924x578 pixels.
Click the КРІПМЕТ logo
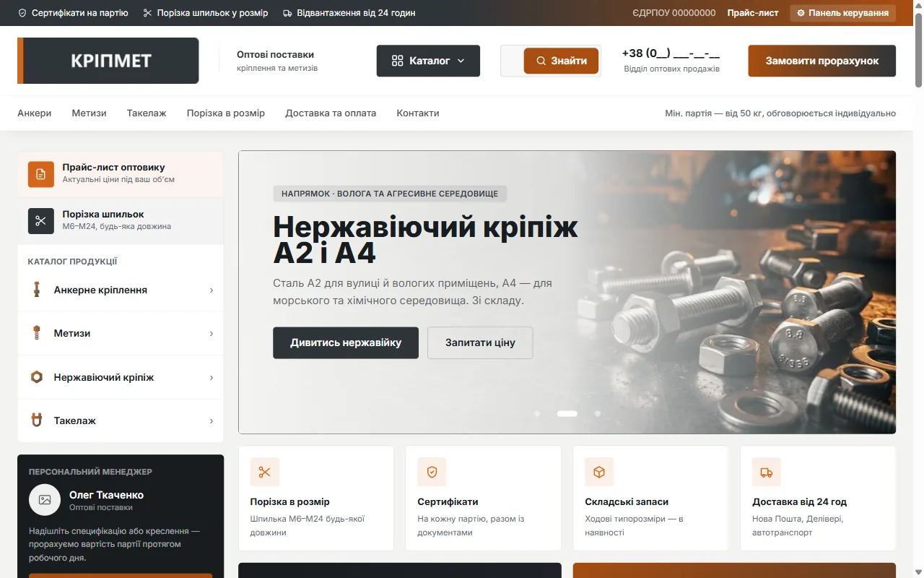[x=108, y=61]
